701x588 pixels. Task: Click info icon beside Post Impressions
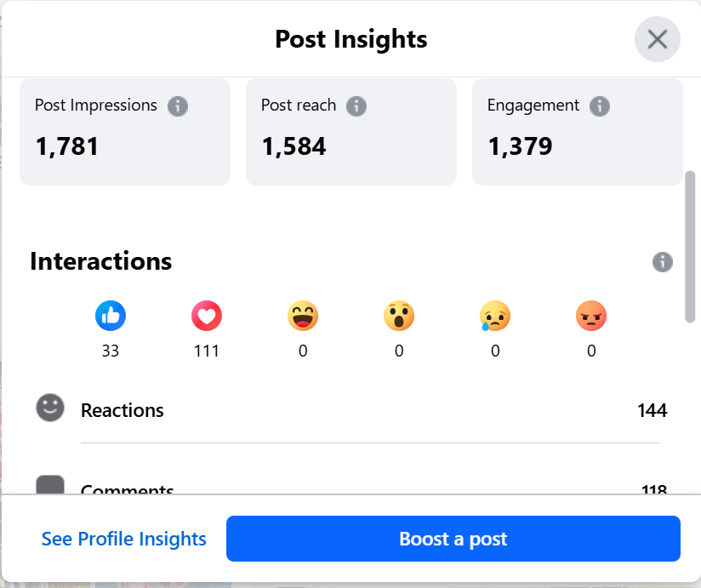[x=178, y=106]
